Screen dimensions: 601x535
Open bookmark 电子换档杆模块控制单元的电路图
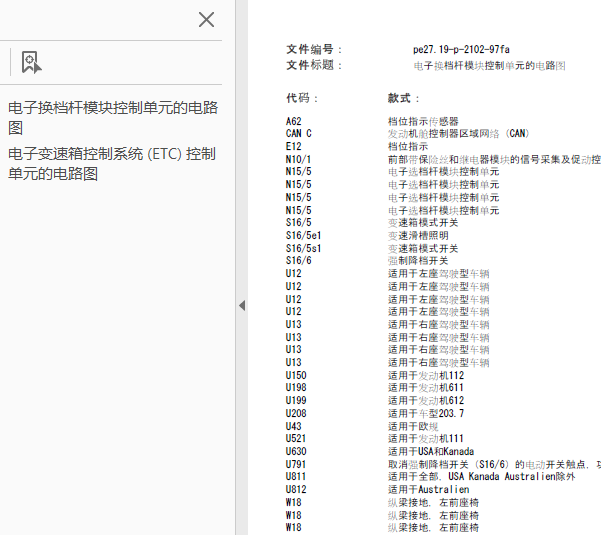[x=113, y=118]
